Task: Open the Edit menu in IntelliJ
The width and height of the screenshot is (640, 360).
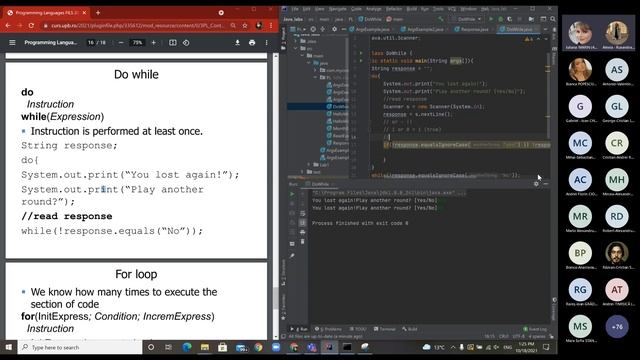Action: coord(306,9)
